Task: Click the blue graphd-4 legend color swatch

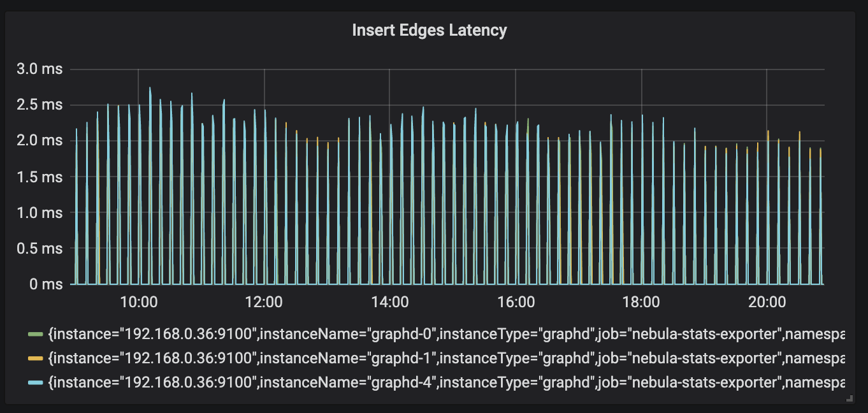Action: (36, 383)
